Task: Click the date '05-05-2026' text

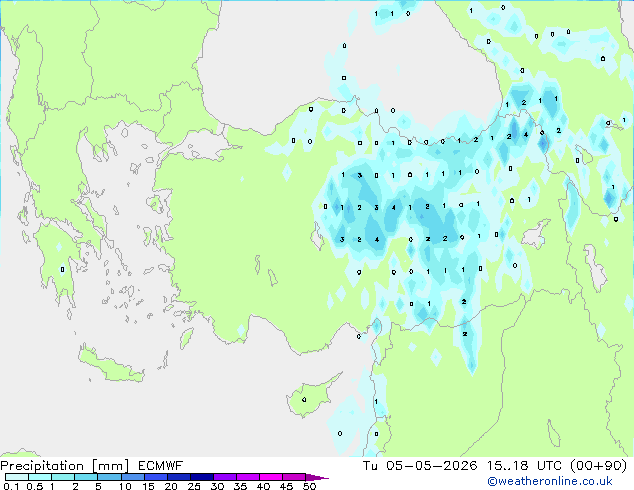Action: point(431,466)
